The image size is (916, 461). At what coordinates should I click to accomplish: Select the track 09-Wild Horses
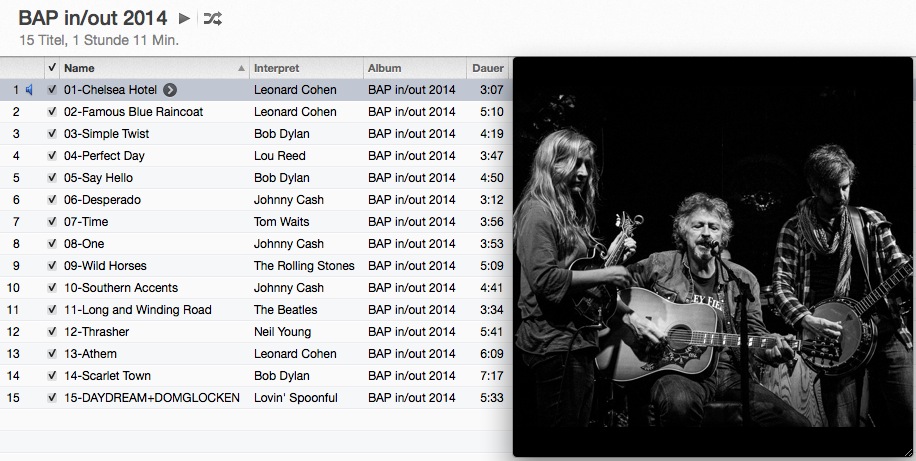(x=105, y=266)
